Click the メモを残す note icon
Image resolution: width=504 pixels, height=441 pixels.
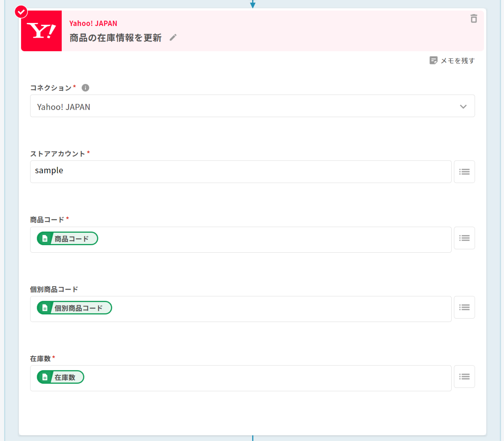click(433, 60)
